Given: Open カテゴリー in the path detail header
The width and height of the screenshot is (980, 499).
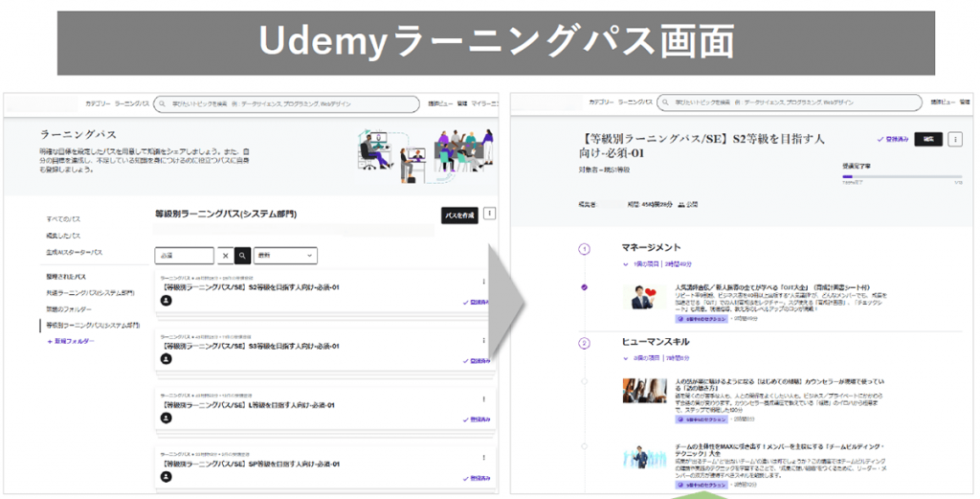Looking at the screenshot, I should click(x=601, y=102).
